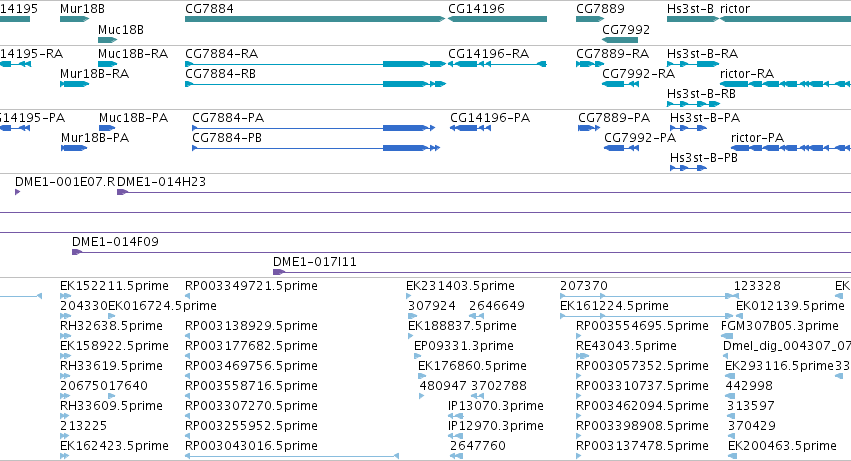The image size is (851, 461).
Task: Click the EK188837.5prime EST label
Action: (x=462, y=326)
